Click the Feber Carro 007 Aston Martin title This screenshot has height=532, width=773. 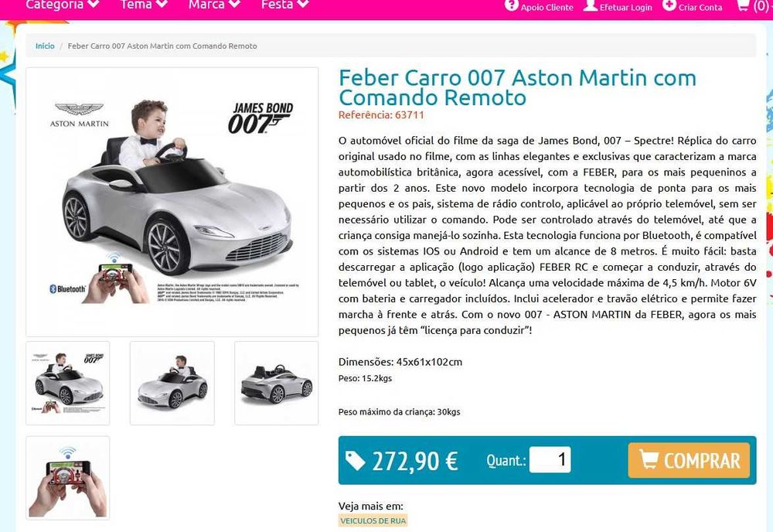point(517,87)
